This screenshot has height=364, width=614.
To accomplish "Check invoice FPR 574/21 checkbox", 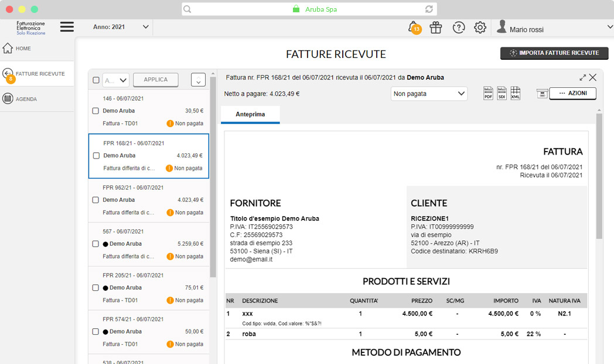I will [95, 331].
